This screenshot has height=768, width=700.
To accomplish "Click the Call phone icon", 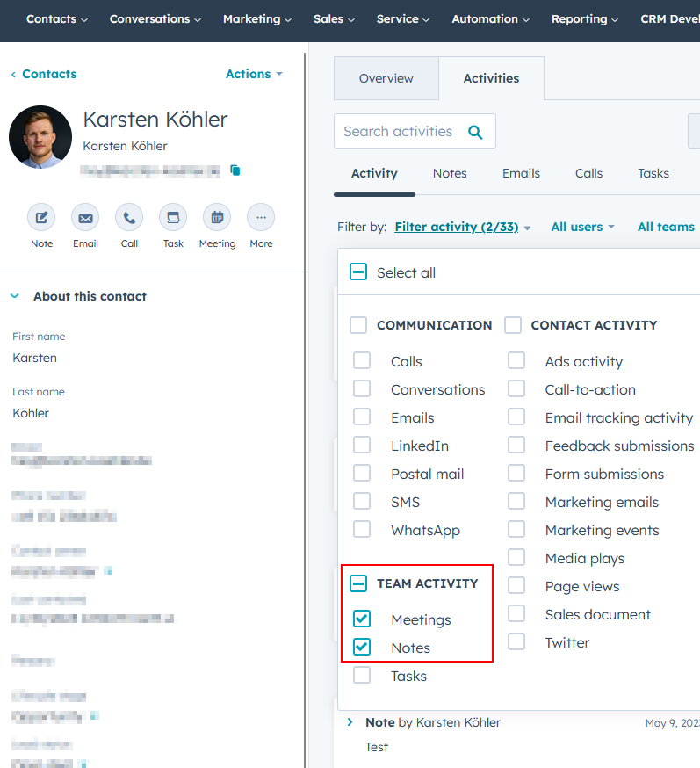I will coord(129,217).
